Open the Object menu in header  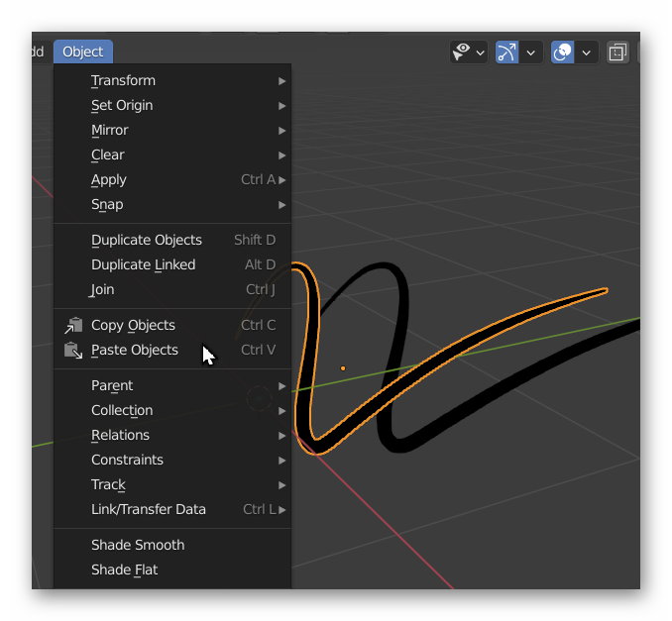(82, 52)
